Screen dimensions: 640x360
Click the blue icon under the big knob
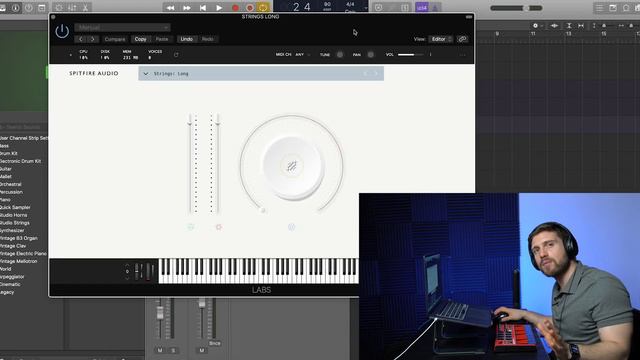pyautogui.click(x=291, y=227)
